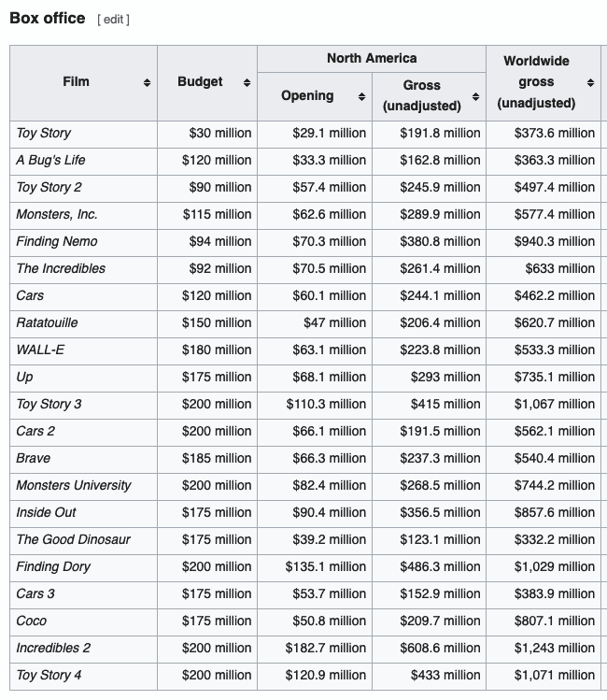Image resolution: width=607 pixels, height=700 pixels.
Task: Click the WALL-E film title
Action: coord(40,350)
